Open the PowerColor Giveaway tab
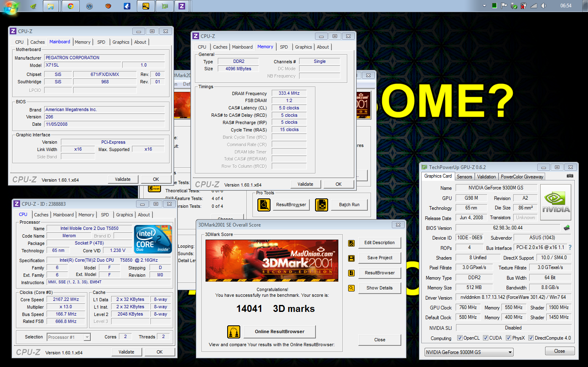This screenshot has width=588, height=367. point(522,177)
